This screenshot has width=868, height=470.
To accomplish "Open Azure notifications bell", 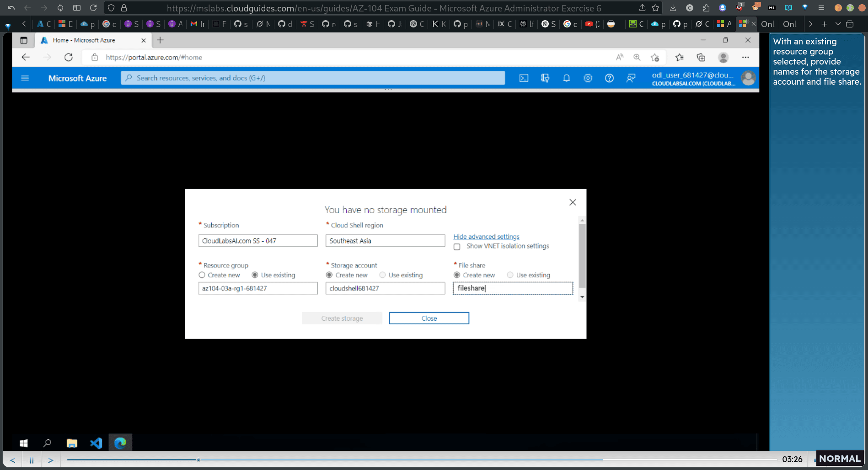I will 566,78.
